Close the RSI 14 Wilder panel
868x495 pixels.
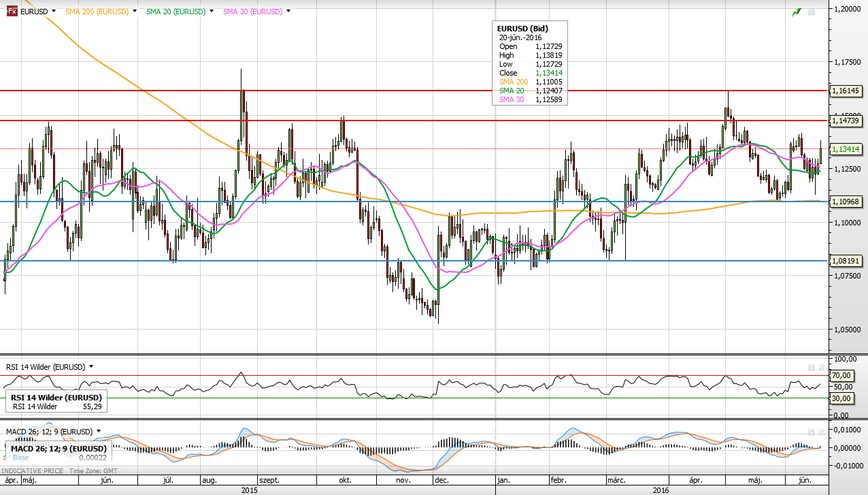pyautogui.click(x=820, y=367)
